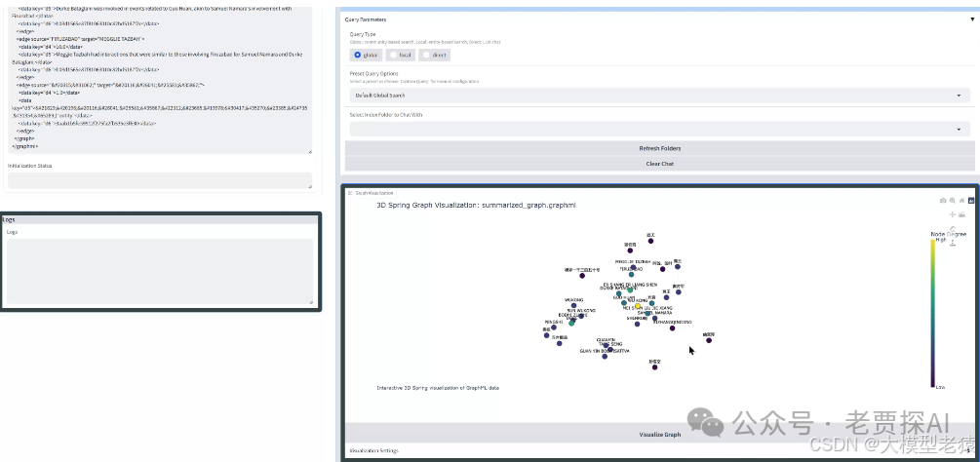980x462 pixels.
Task: Select the global query type radio button
Action: tap(358, 55)
